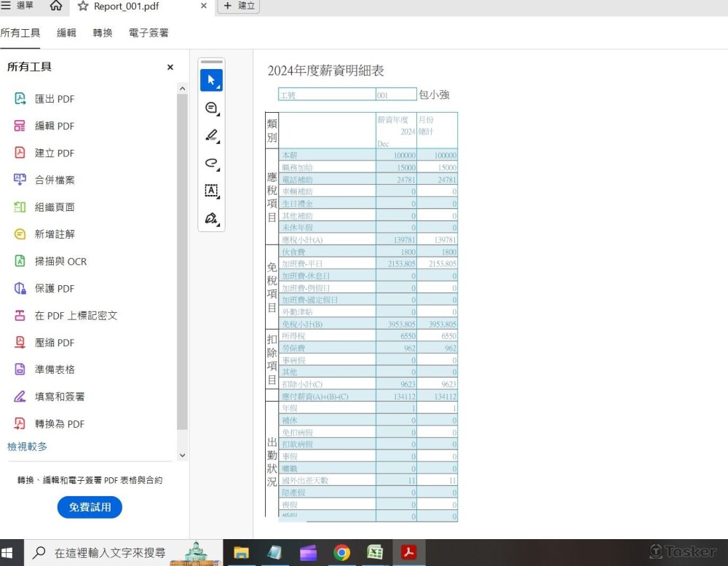Expand the comment tool options arrow
The width and height of the screenshot is (728, 566).
218,116
